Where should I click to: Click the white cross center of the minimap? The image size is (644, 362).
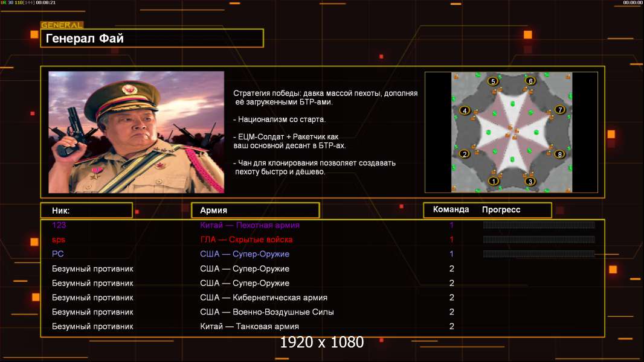pos(512,132)
